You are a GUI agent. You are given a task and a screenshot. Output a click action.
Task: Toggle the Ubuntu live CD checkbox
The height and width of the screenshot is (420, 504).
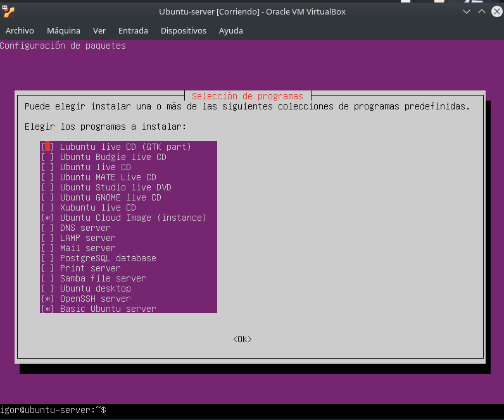point(47,167)
